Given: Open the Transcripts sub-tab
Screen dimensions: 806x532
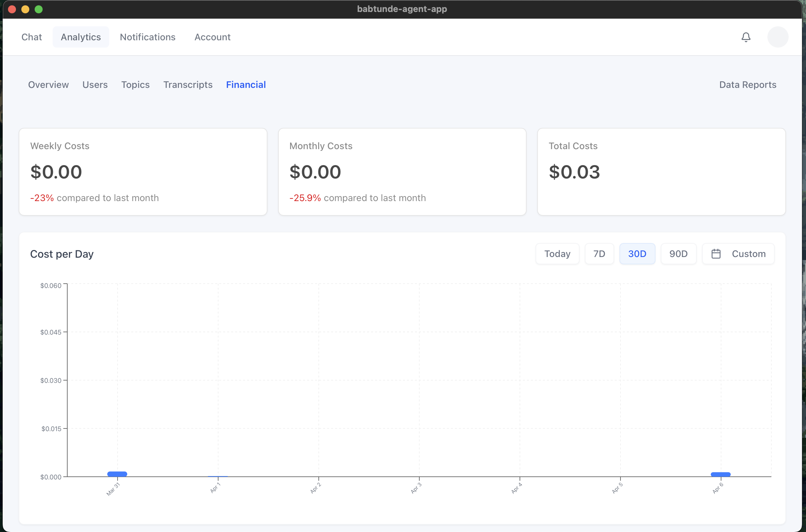Looking at the screenshot, I should 188,85.
